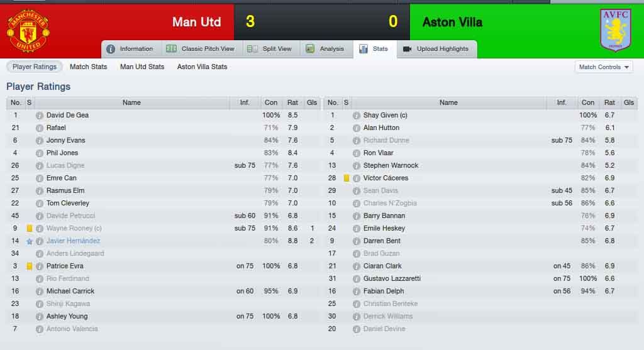Select the Split View tab

point(270,49)
